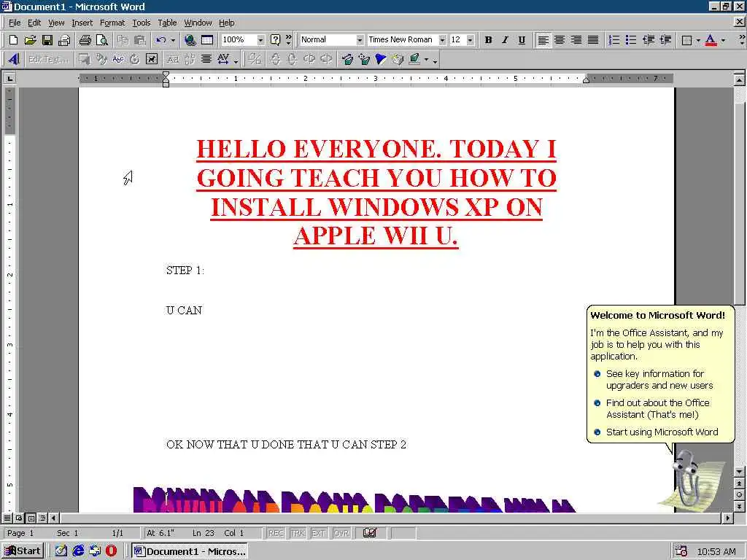Apply a bulleted list

tap(631, 40)
